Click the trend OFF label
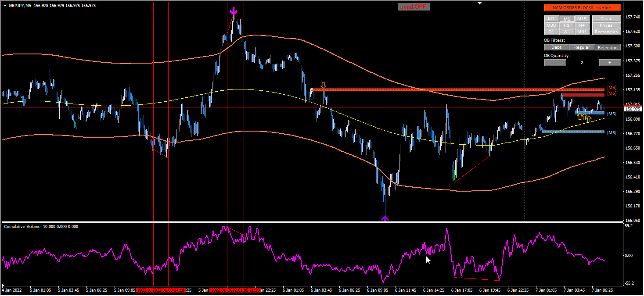The image size is (644, 296). (x=413, y=7)
